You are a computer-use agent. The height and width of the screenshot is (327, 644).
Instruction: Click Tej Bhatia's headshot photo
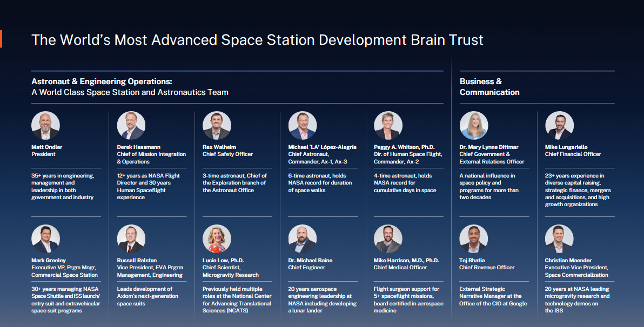pyautogui.click(x=474, y=237)
